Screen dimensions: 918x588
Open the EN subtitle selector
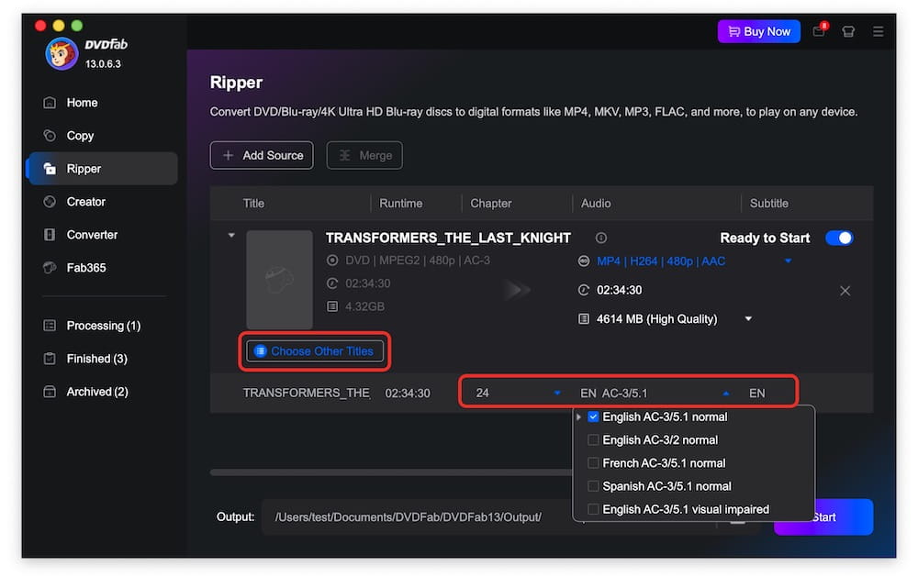757,394
